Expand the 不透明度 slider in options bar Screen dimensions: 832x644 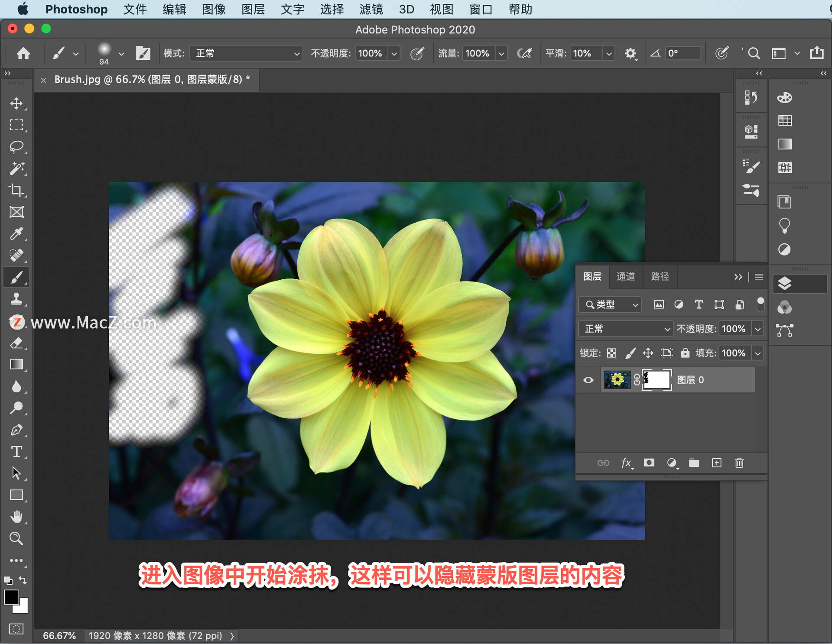[x=394, y=53]
